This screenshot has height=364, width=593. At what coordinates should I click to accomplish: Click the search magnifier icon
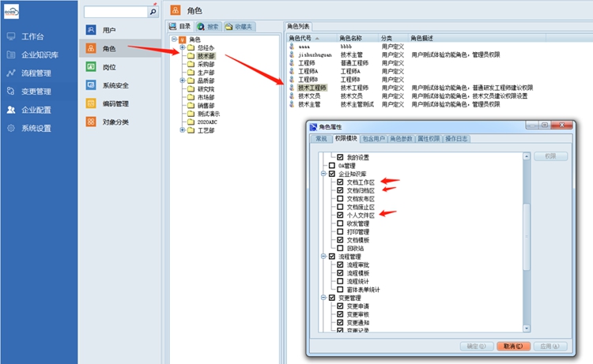pos(153,13)
